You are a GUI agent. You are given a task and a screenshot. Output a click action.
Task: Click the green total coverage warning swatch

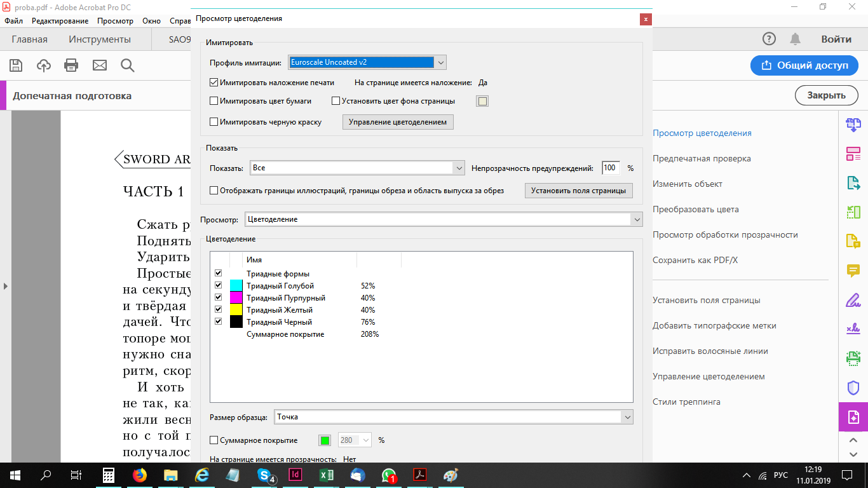[x=325, y=440]
